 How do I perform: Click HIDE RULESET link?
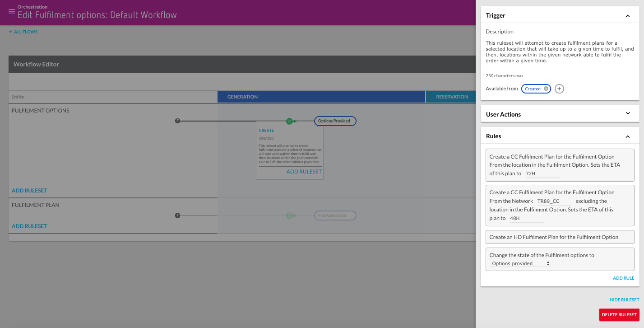click(x=624, y=300)
